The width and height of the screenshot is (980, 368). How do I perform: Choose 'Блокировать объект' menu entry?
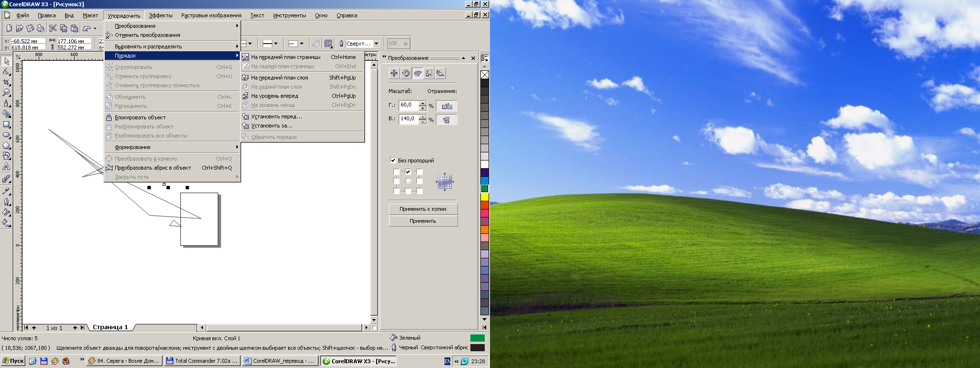[172, 117]
